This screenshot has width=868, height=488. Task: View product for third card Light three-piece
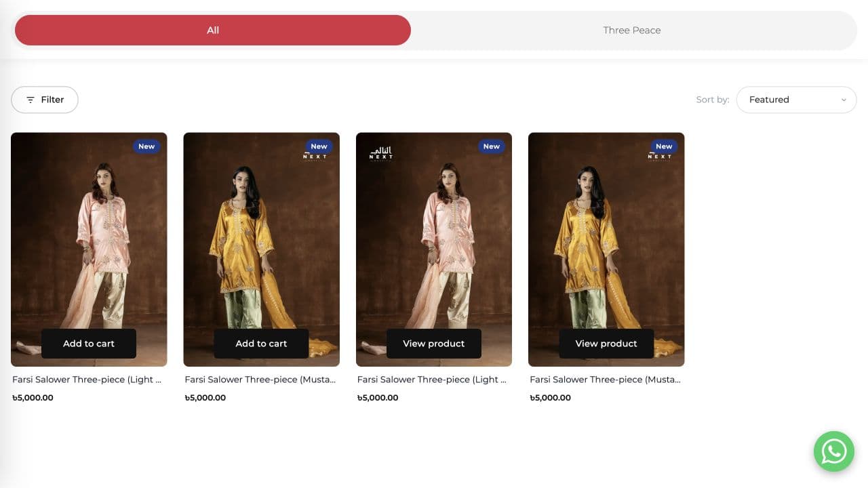434,344
